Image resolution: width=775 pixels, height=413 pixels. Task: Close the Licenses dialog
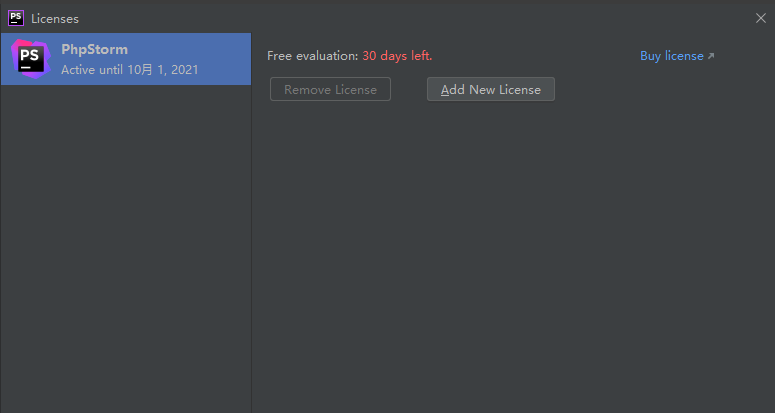[760, 17]
